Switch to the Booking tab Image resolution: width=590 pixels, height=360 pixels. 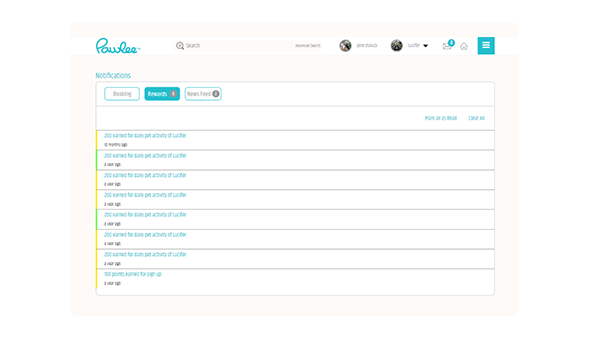(122, 94)
